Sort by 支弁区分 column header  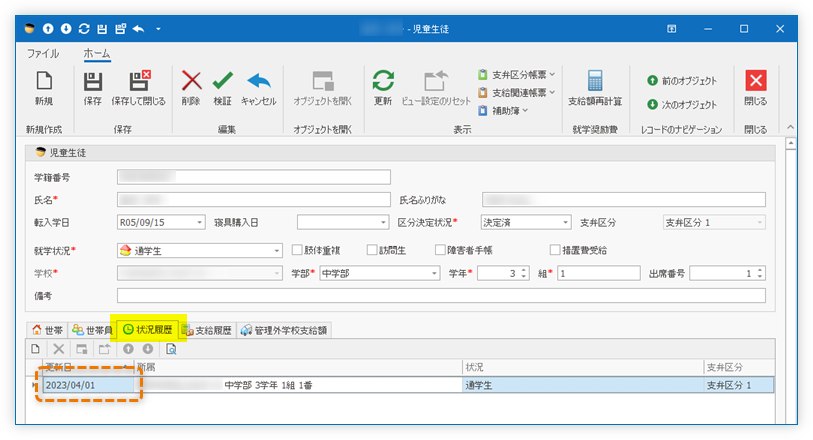(x=739, y=367)
